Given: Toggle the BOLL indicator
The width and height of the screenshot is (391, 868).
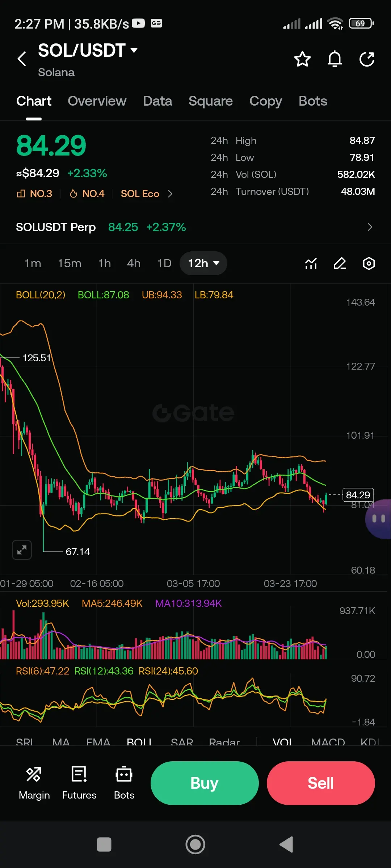Looking at the screenshot, I should point(139,742).
